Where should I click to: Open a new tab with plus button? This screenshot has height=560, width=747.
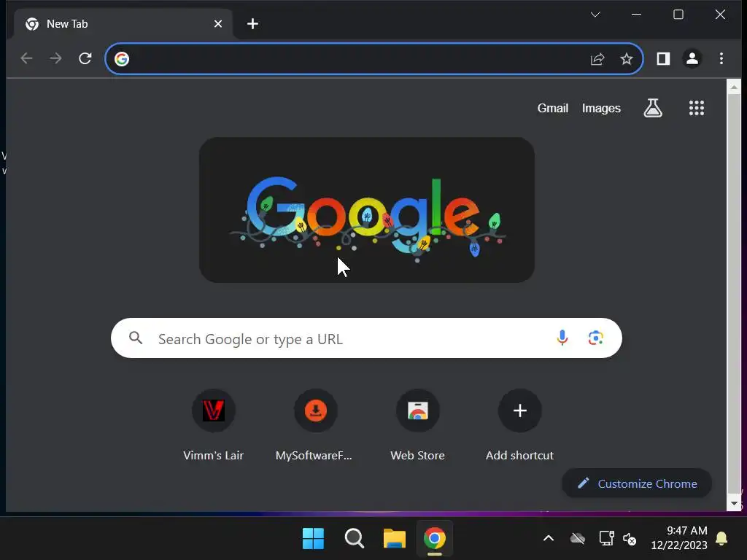(x=252, y=24)
